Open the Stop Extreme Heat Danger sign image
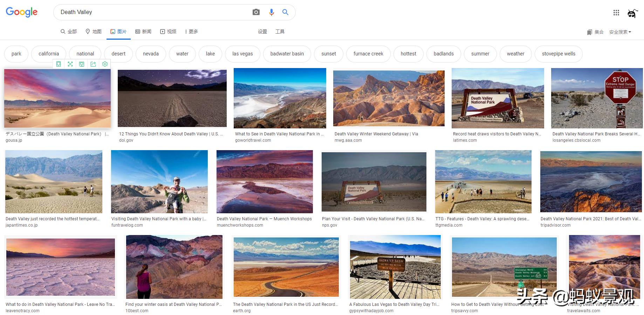This screenshot has width=644, height=315. pyautogui.click(x=597, y=98)
